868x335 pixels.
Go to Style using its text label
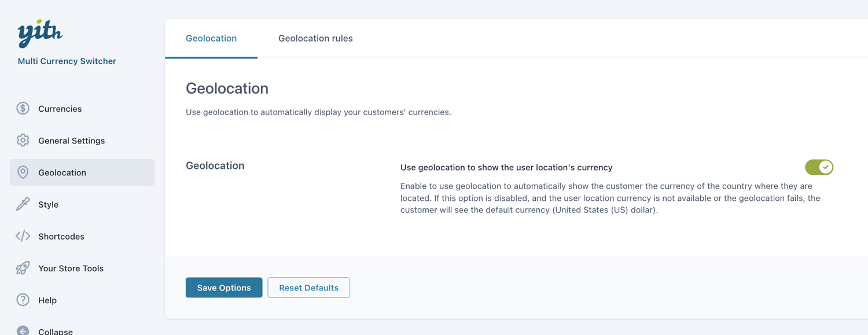[48, 204]
